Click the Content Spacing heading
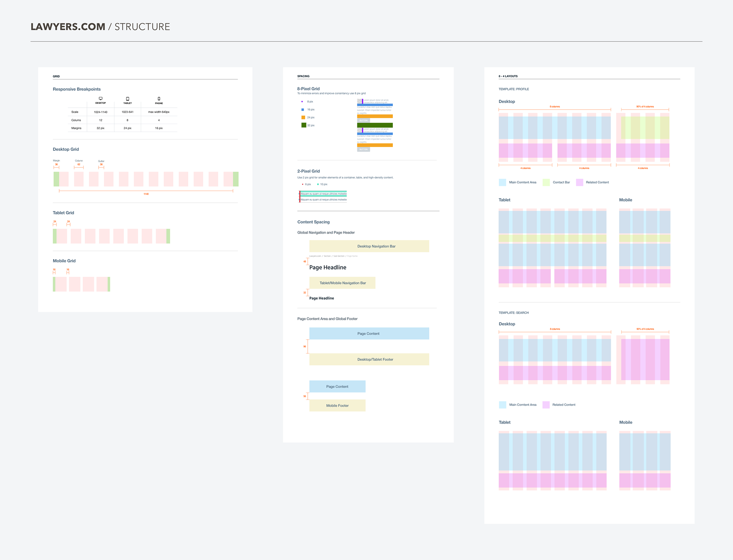Screen dimensions: 733x560 [313, 222]
